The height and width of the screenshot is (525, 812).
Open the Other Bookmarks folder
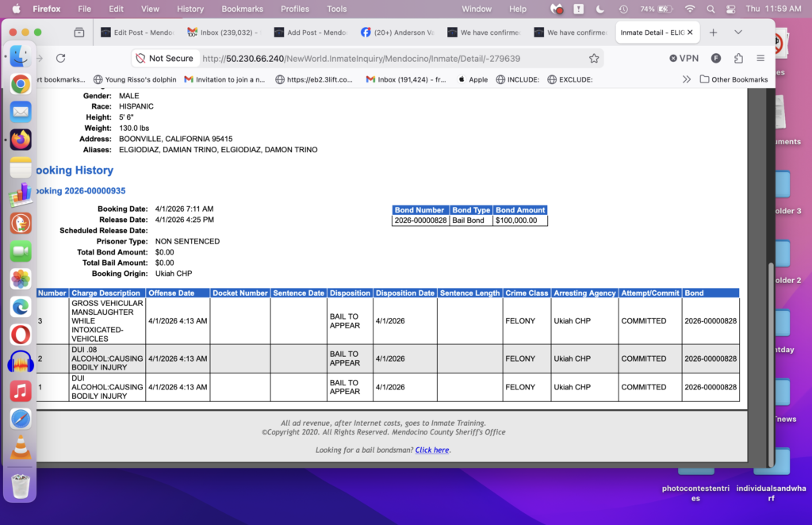(x=733, y=79)
